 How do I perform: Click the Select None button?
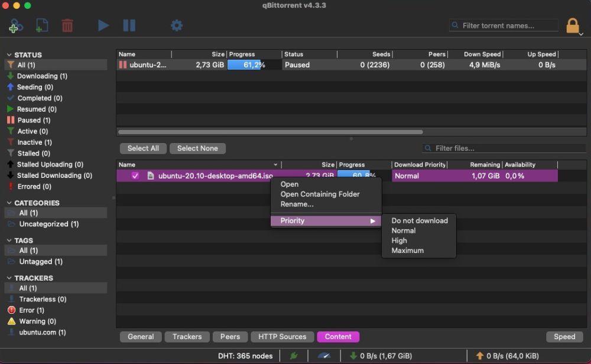197,148
